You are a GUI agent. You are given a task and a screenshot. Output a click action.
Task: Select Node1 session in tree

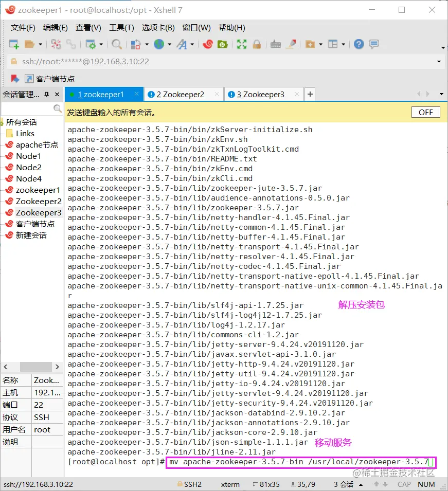(x=28, y=156)
